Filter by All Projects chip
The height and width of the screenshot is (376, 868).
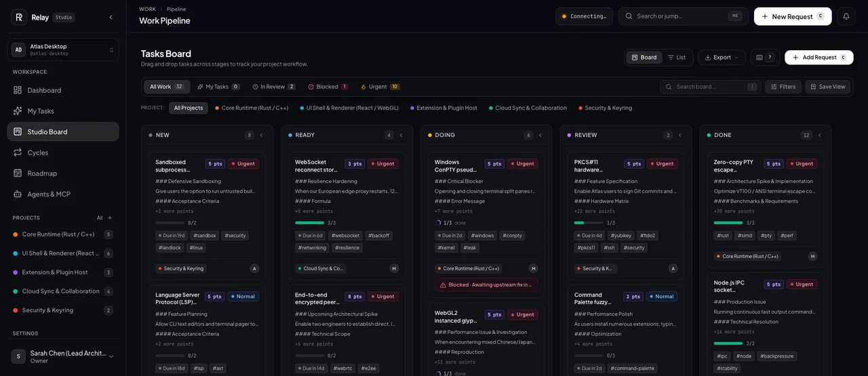[189, 108]
